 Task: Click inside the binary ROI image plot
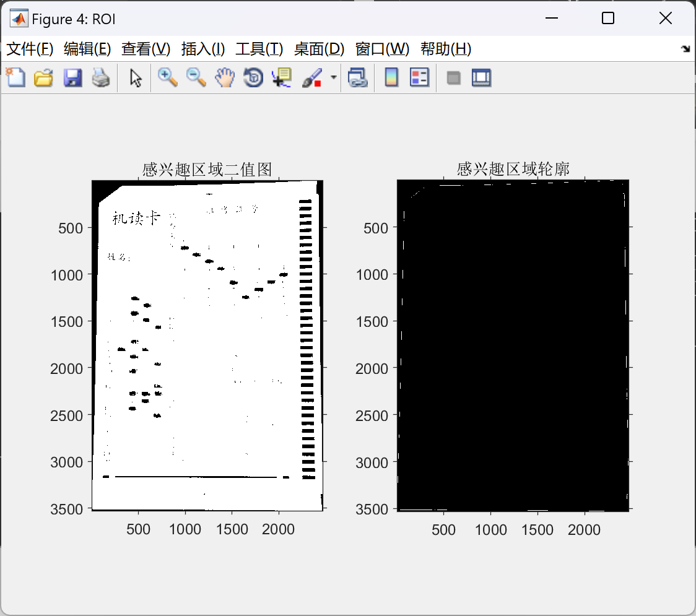coord(207,345)
